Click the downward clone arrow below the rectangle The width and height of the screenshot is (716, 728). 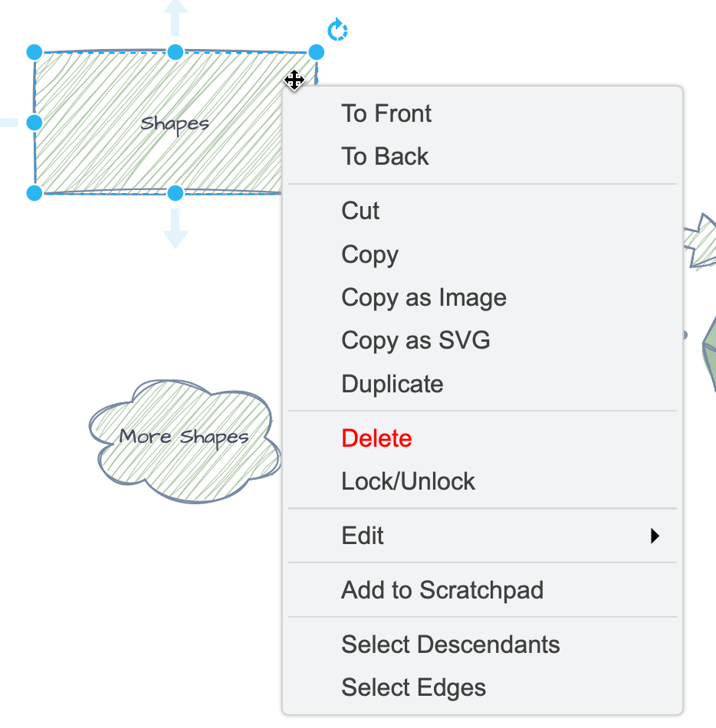175,230
